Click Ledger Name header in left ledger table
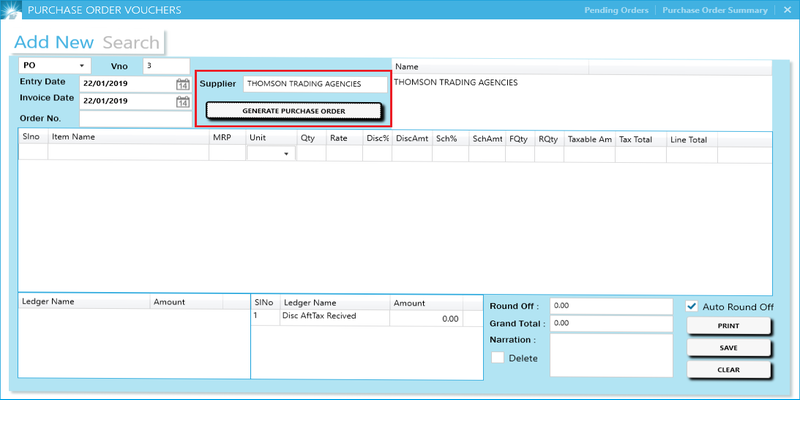 84,301
